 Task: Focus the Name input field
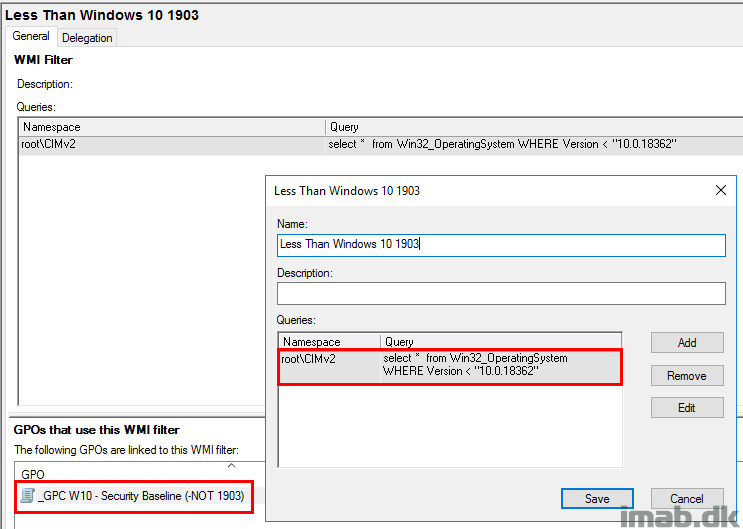click(501, 245)
